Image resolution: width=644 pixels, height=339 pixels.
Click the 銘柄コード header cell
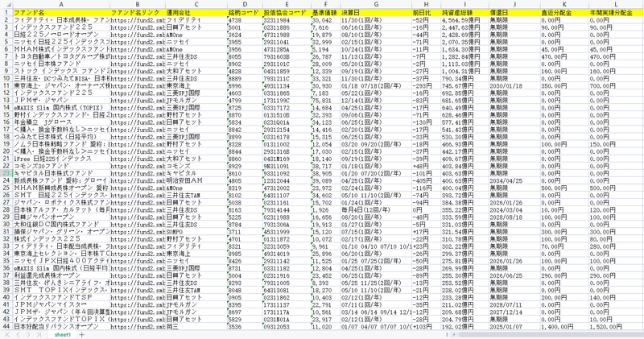pos(245,12)
